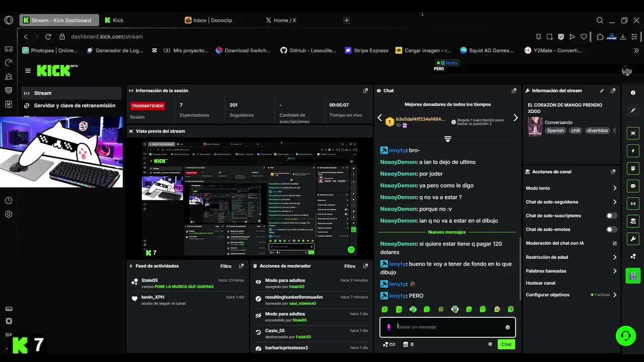Open the info icon in right toolbar
This screenshot has width=644, height=362.
tap(633, 93)
